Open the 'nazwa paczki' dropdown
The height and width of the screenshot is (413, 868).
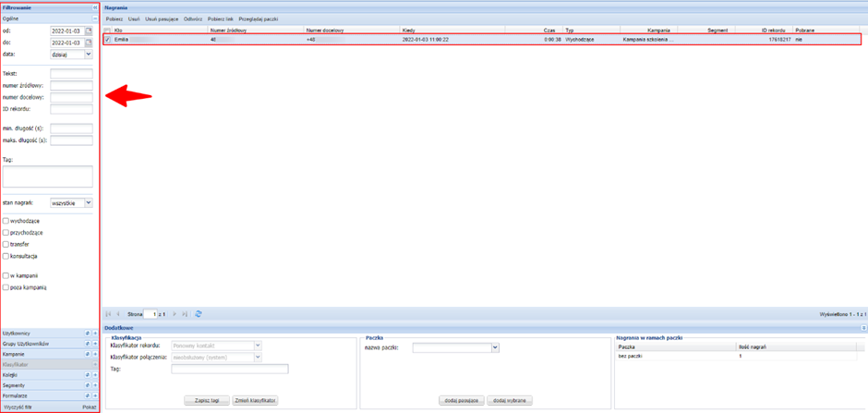(x=496, y=347)
